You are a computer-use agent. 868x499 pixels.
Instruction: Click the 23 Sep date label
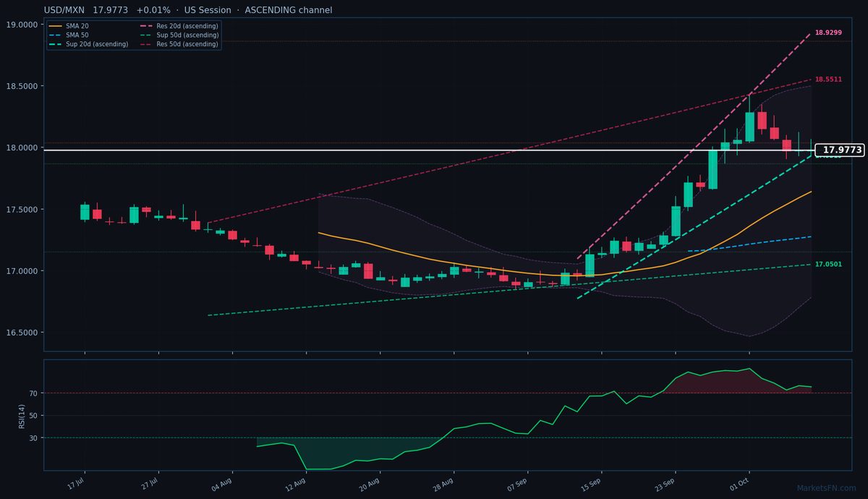point(666,482)
